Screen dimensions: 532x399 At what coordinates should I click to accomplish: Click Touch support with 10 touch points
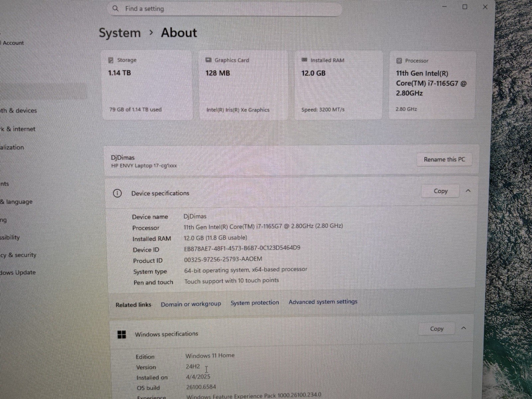click(231, 281)
